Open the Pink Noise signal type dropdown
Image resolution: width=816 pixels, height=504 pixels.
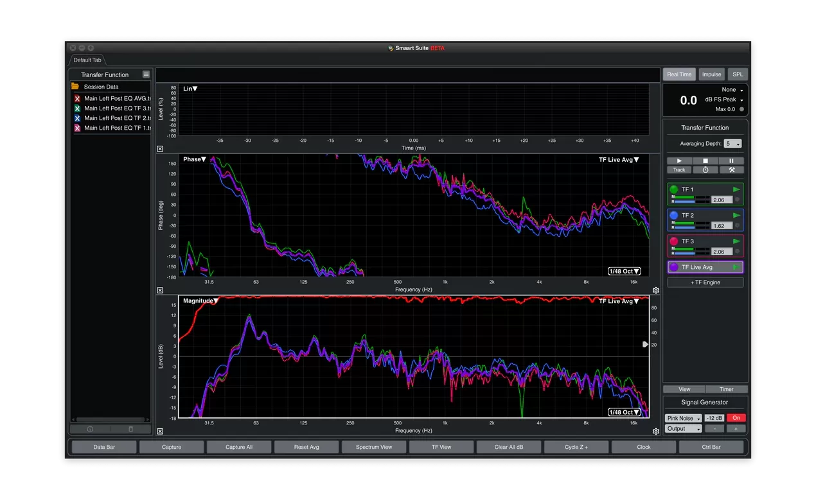[683, 418]
